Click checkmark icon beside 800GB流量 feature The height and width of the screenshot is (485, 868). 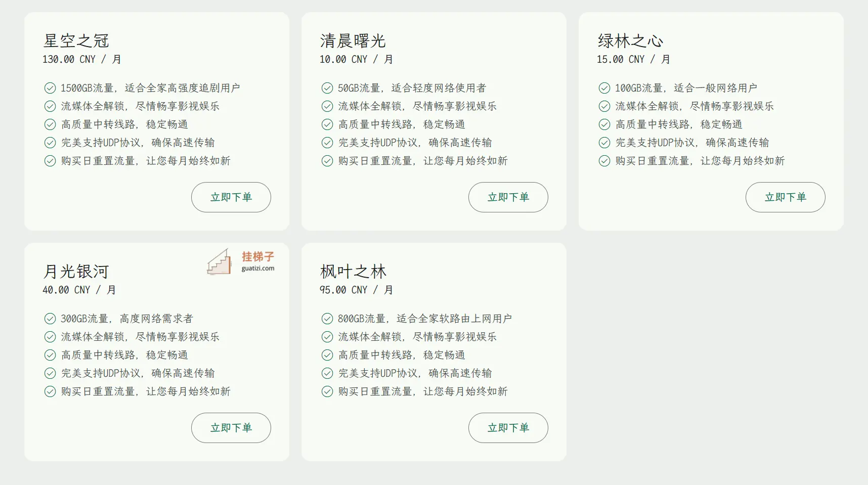(x=327, y=319)
